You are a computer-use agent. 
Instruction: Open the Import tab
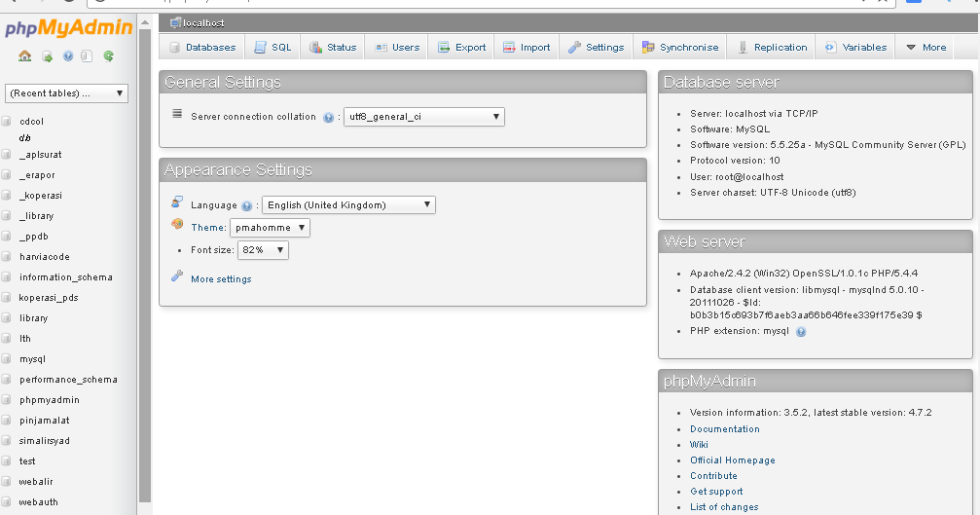pyautogui.click(x=526, y=48)
